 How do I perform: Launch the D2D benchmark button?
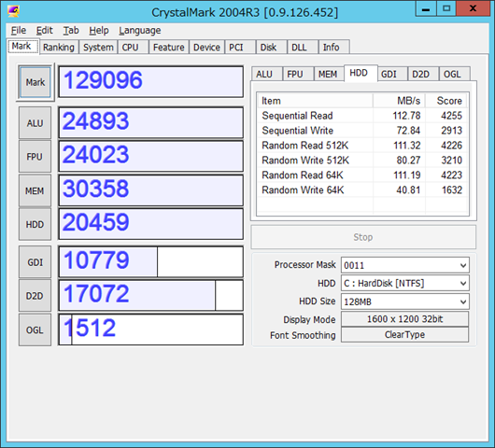point(35,296)
